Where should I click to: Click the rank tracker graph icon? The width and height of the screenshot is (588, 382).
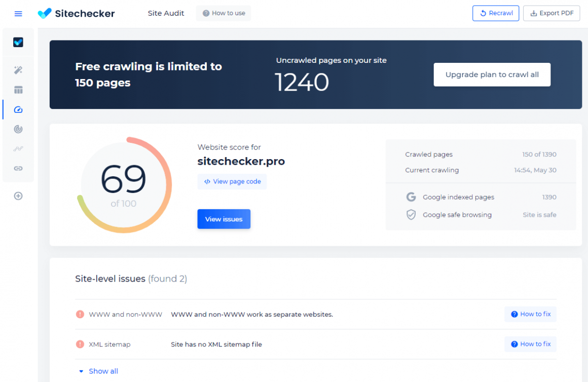click(x=18, y=149)
